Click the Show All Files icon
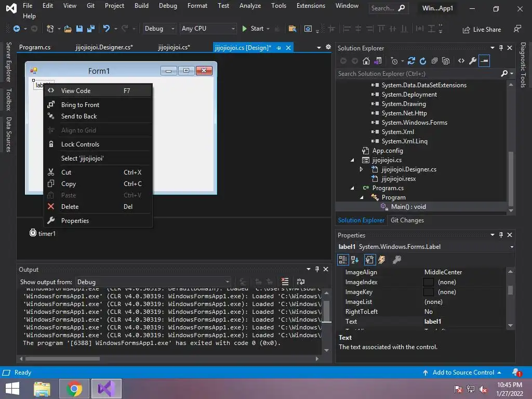 point(446,61)
